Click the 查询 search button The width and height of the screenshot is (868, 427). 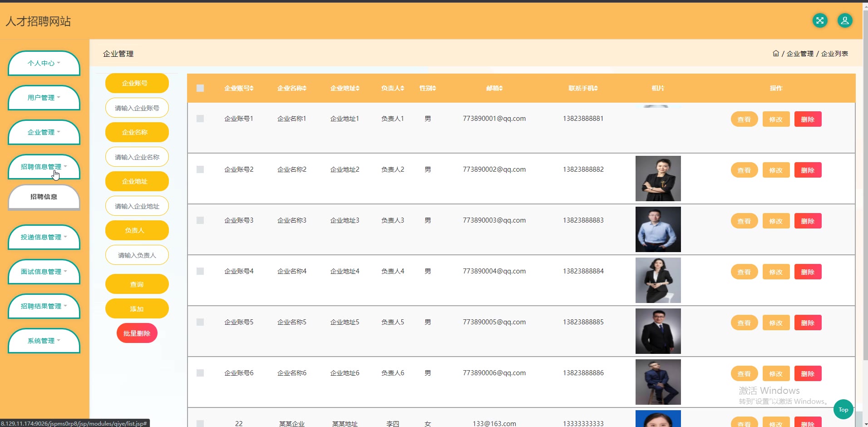(137, 284)
